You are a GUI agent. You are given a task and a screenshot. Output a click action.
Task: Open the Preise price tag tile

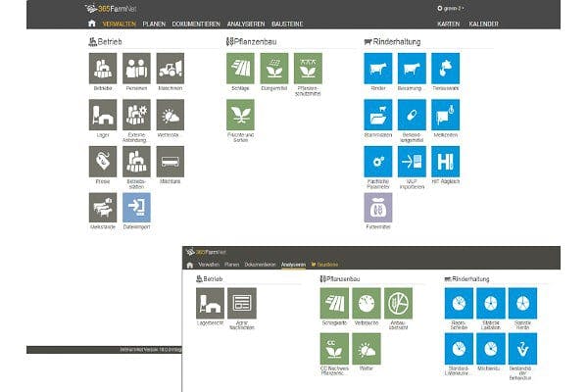coord(103,162)
